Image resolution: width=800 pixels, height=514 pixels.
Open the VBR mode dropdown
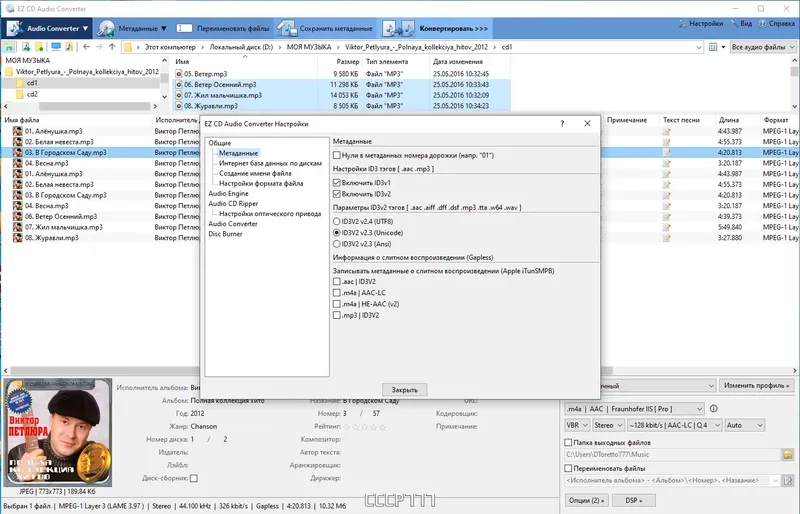coord(577,425)
